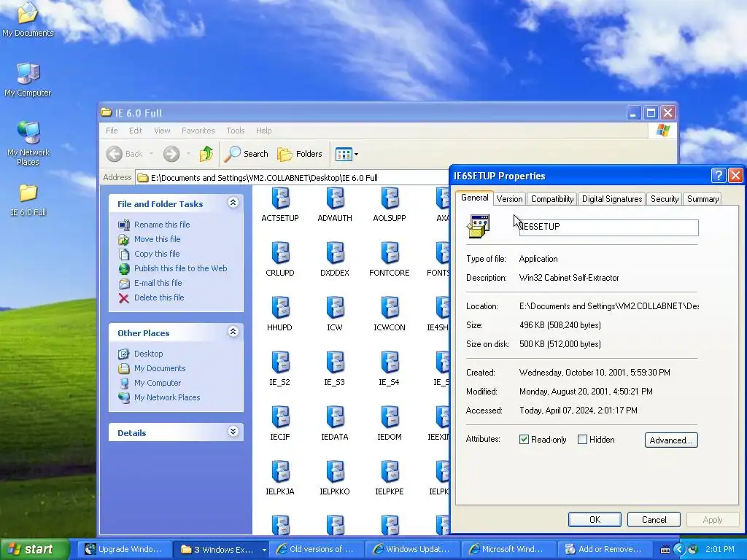Switch to Old versions of taskbar item
The image size is (747, 560).
(x=315, y=550)
